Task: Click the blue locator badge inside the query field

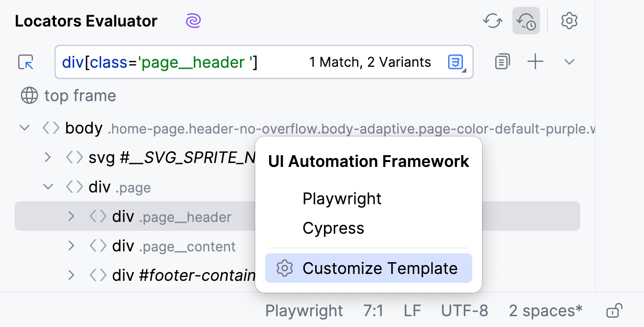Action: [455, 62]
